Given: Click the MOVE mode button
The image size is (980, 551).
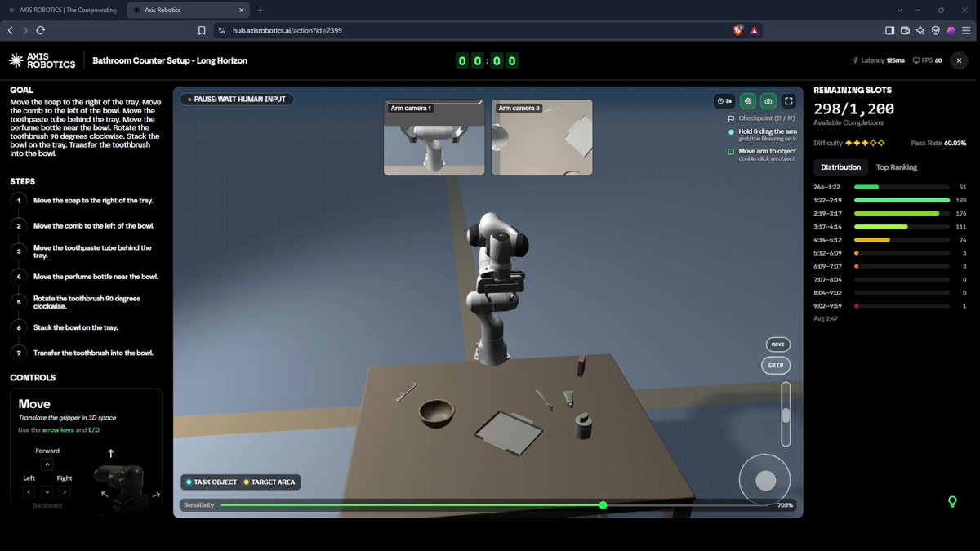Looking at the screenshot, I should [x=777, y=344].
